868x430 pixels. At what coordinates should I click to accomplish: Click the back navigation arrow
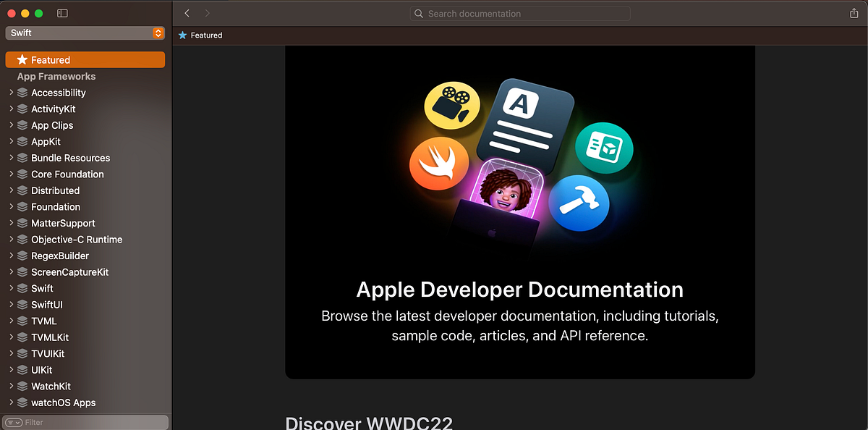(187, 12)
